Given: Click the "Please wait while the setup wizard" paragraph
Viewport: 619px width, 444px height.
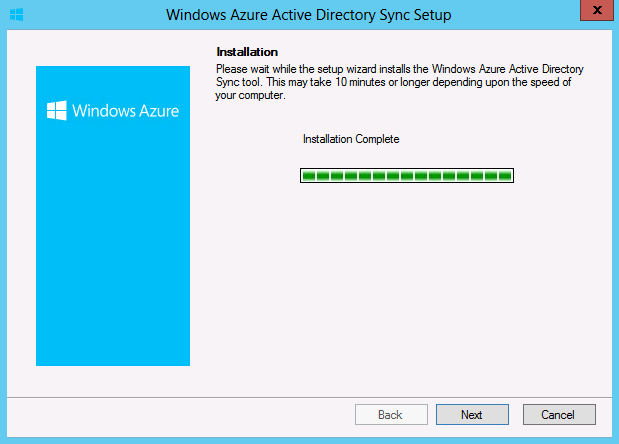Looking at the screenshot, I should click(400, 82).
